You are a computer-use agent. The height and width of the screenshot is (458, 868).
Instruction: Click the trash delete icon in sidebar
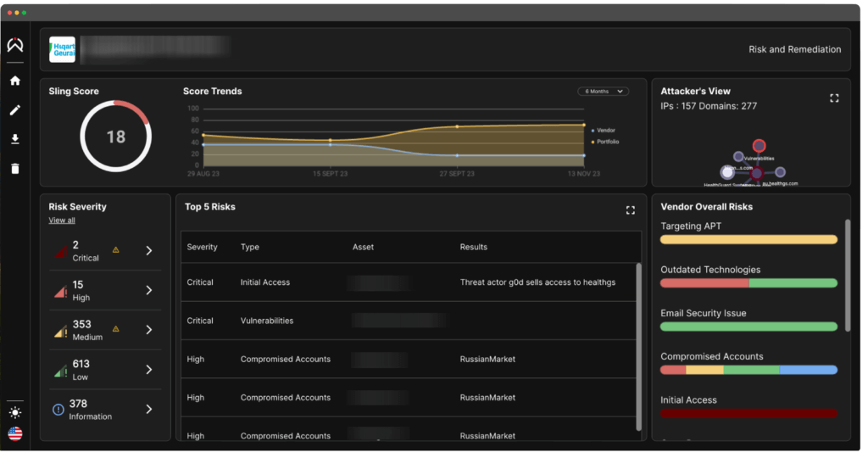14,168
